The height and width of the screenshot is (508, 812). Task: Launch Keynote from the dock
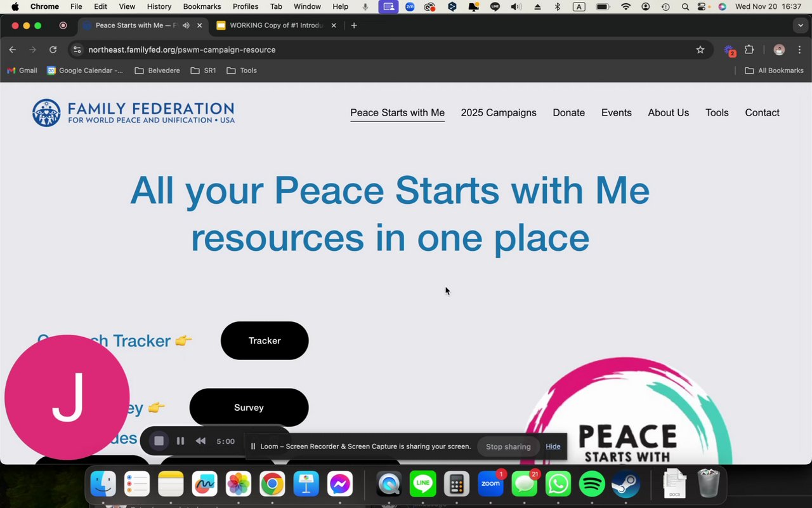(x=306, y=485)
